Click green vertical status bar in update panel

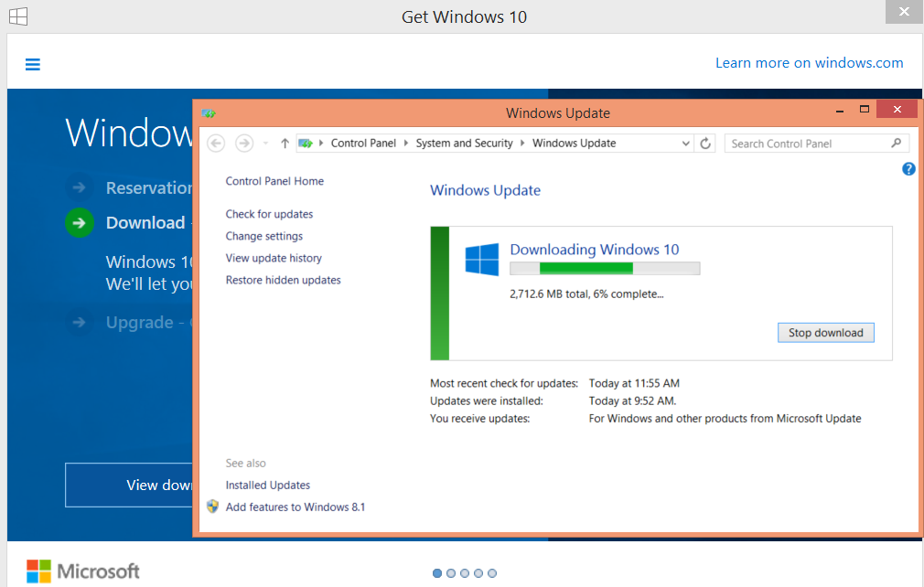coord(440,293)
